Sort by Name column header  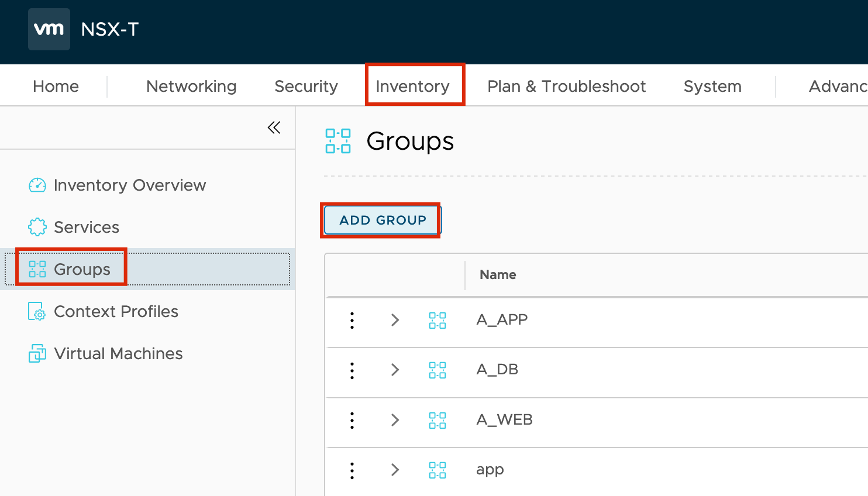(498, 274)
